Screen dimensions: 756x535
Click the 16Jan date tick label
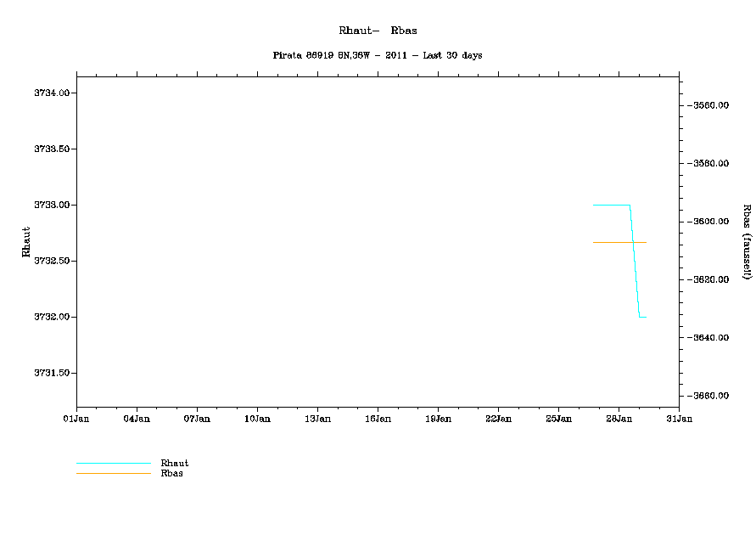pyautogui.click(x=378, y=418)
